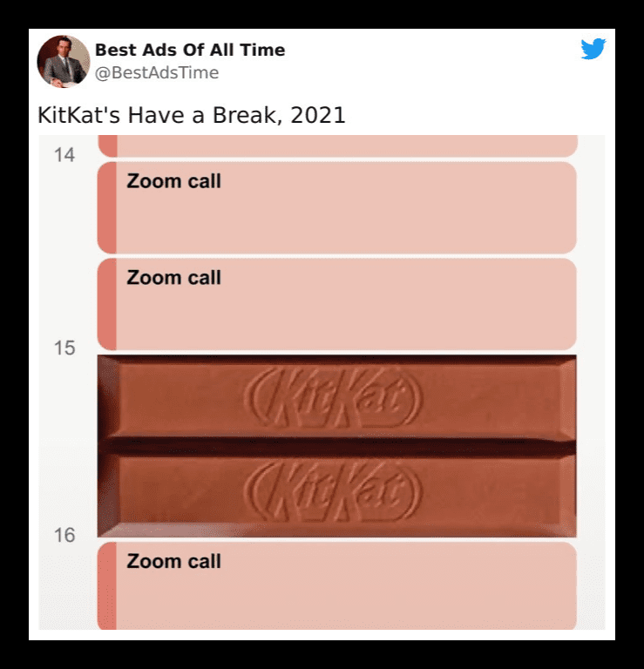
Task: Open the second Zoom call event
Action: 337,304
